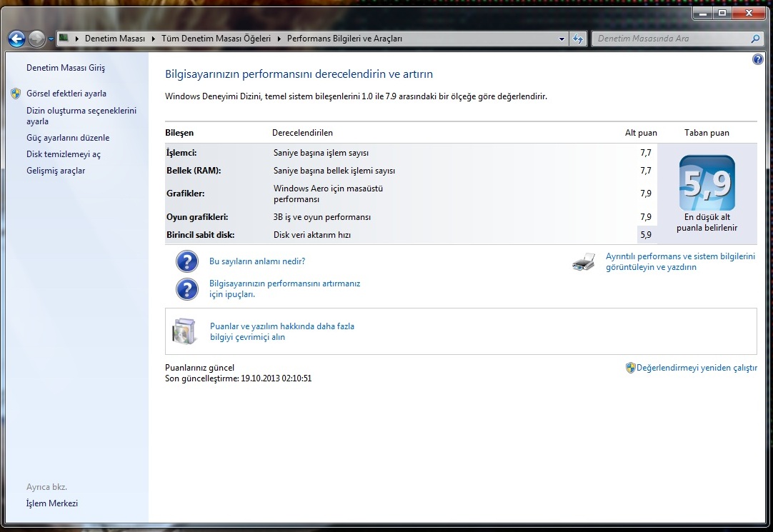Open Disk temizlemeyi aç
773x532 pixels.
point(63,154)
